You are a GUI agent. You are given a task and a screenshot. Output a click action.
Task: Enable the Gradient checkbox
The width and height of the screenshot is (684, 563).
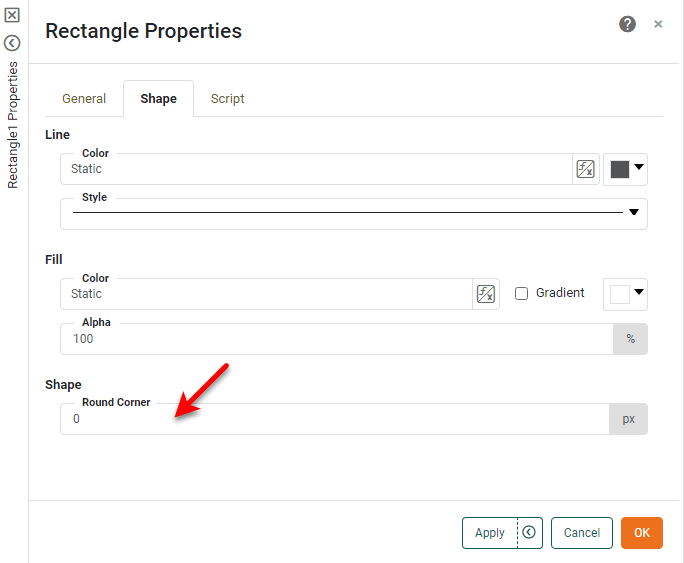point(521,294)
